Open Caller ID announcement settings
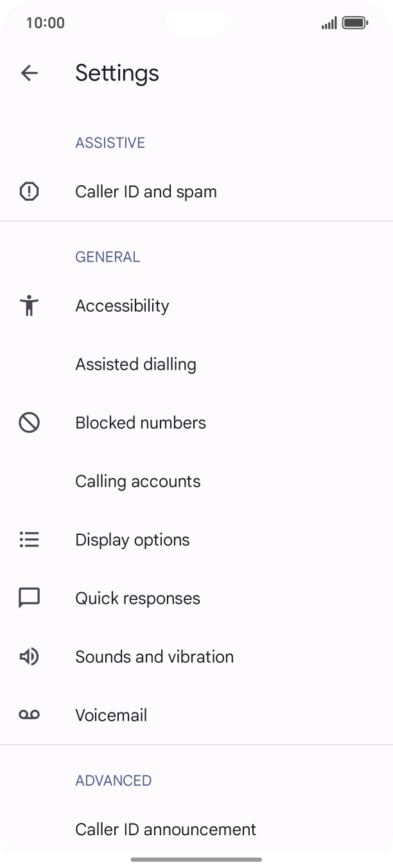Viewport: 393px width, 868px height. click(165, 829)
